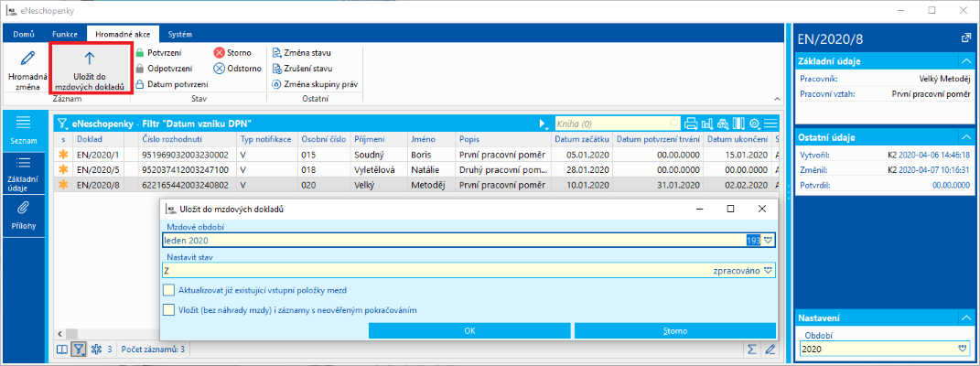Cancel the dialog with Storno button
The width and height of the screenshot is (980, 366).
click(x=675, y=330)
